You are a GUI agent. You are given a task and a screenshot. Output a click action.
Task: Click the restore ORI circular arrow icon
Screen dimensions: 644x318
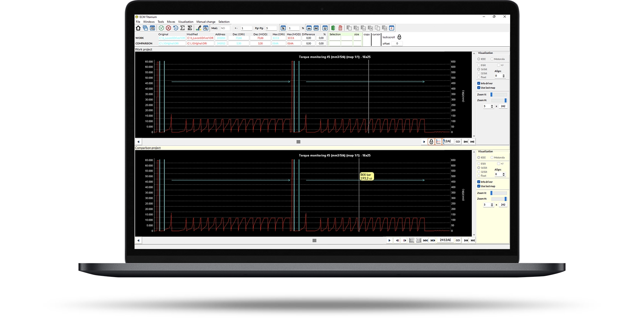pyautogui.click(x=175, y=28)
